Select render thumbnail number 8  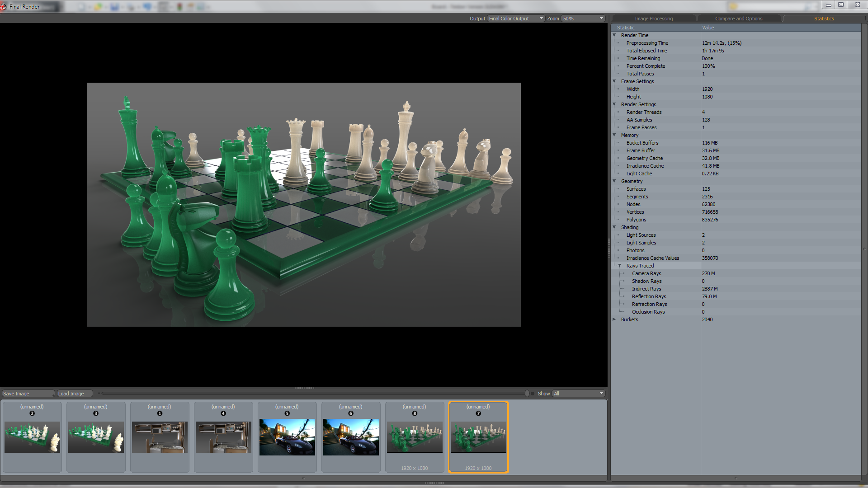[x=415, y=437]
